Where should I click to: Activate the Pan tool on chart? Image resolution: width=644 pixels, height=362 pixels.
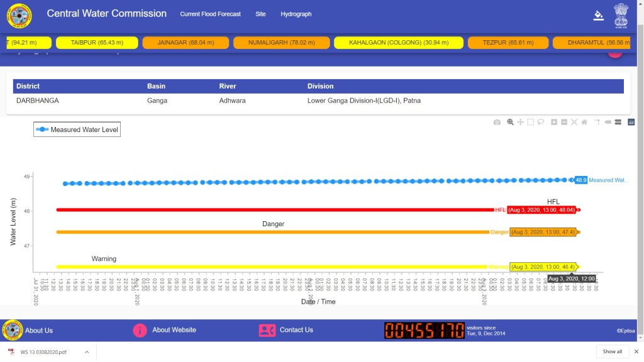[x=521, y=122]
